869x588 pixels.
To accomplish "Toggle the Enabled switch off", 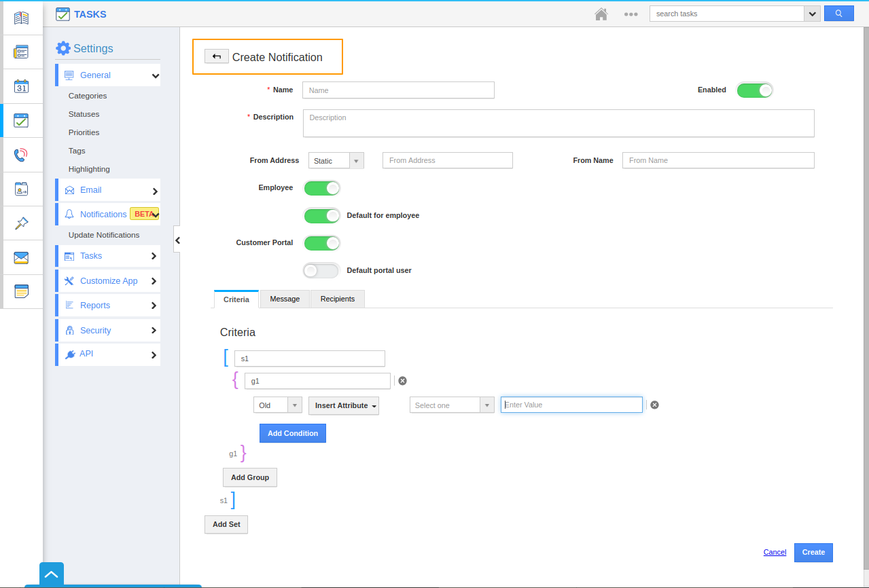I will click(x=754, y=90).
